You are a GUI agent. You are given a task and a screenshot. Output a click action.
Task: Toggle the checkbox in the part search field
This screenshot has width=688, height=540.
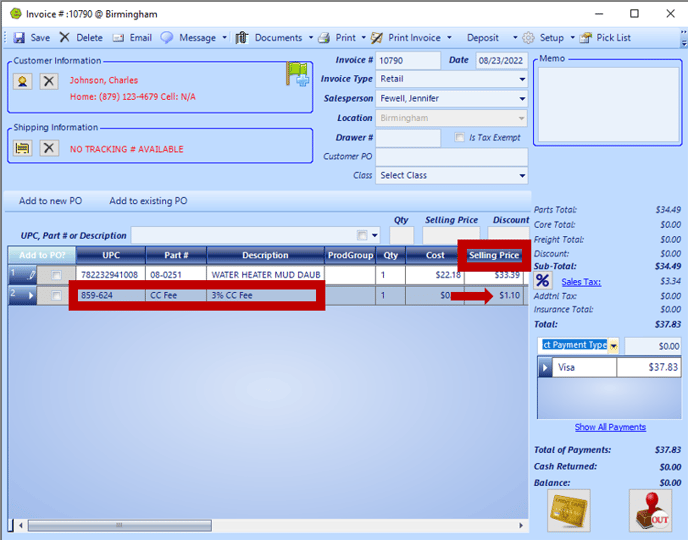click(x=362, y=236)
